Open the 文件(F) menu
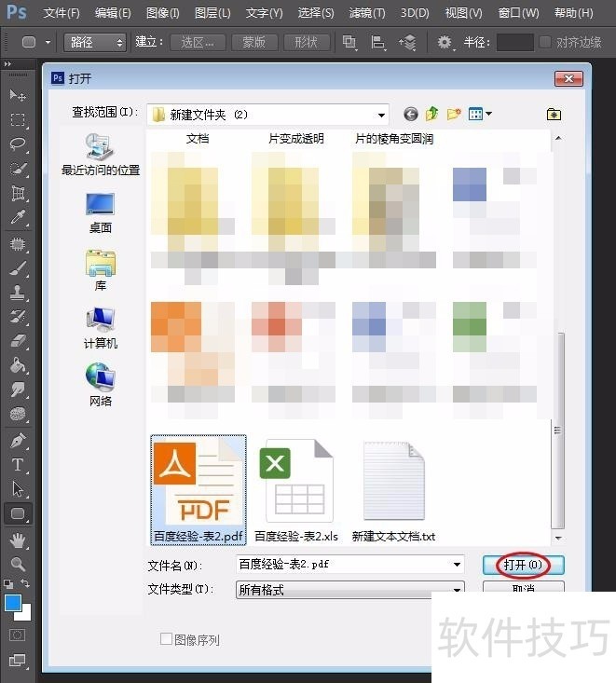Screen dimensions: 616x683 point(62,13)
